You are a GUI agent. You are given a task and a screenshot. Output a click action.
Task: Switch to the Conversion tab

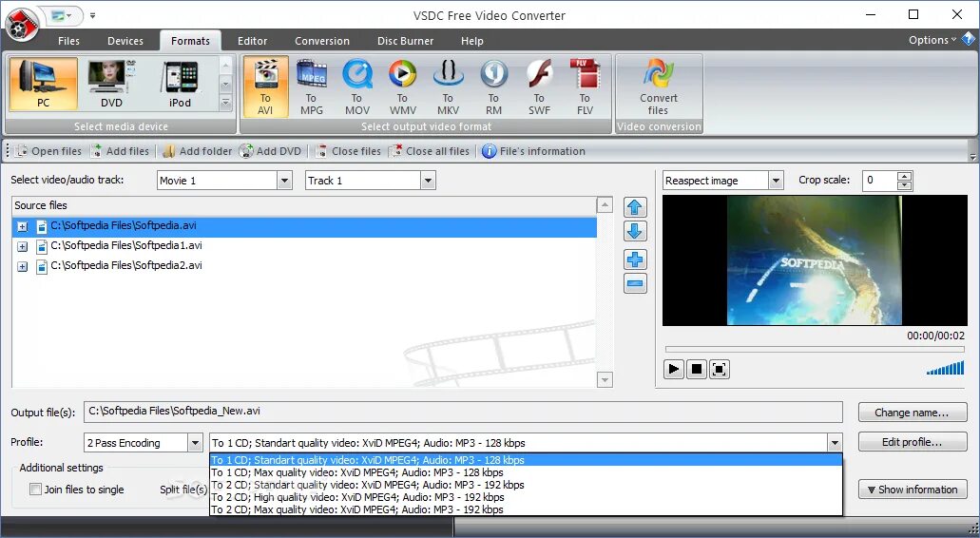pyautogui.click(x=322, y=41)
